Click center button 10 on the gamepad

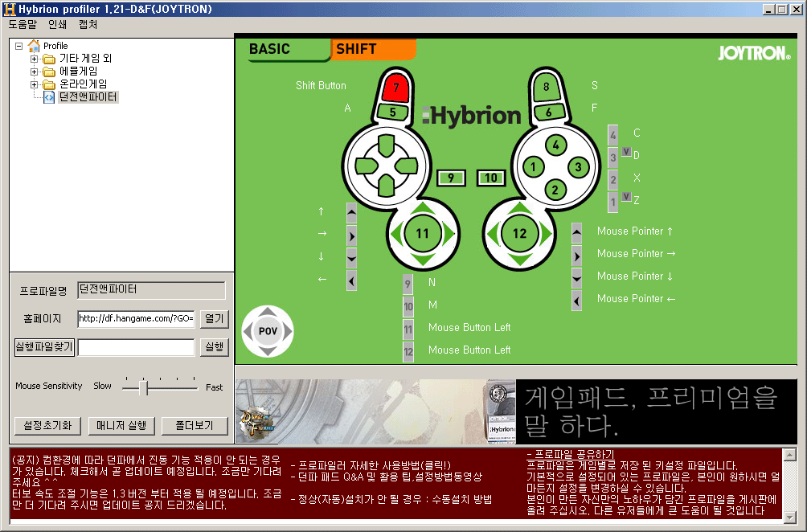[x=491, y=178]
